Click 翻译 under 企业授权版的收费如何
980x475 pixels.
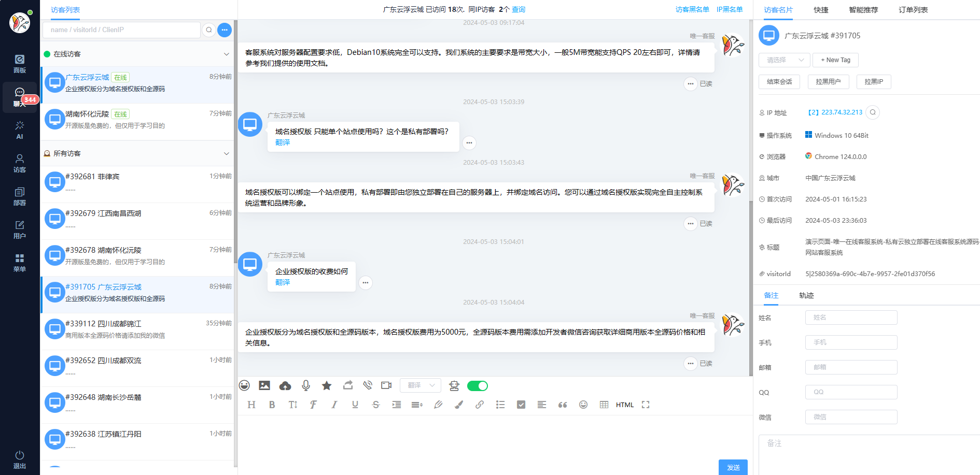(283, 282)
